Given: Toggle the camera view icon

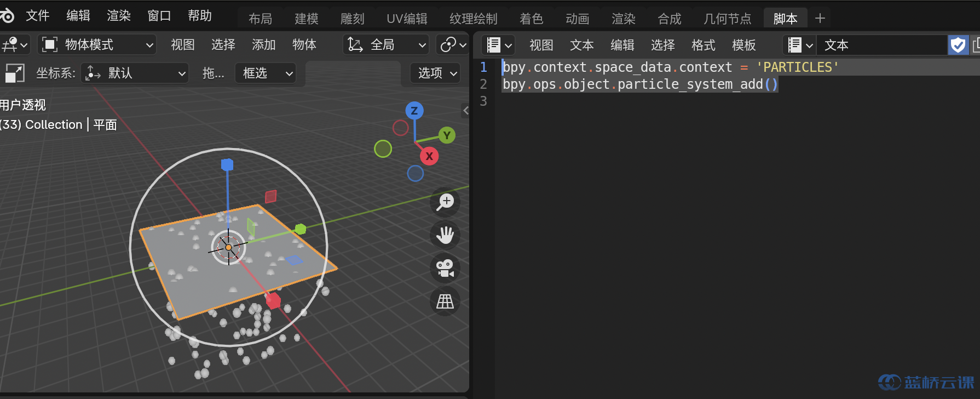Looking at the screenshot, I should [445, 268].
